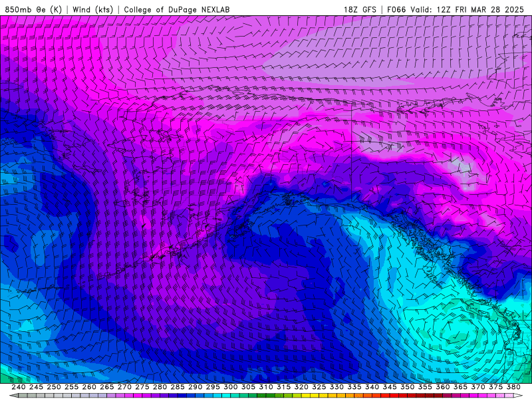Click the 325 value on the color scale
The height and width of the screenshot is (399, 532).
point(319,387)
